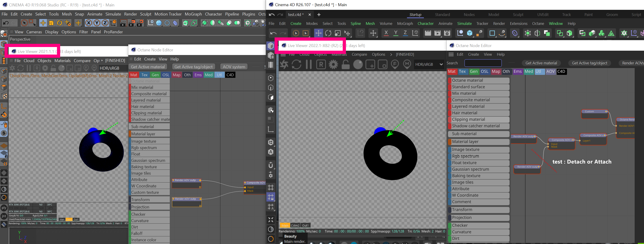This screenshot has width=644, height=244.
Task: Toggle the X axis lock in R19 toolbar
Action: point(88,23)
